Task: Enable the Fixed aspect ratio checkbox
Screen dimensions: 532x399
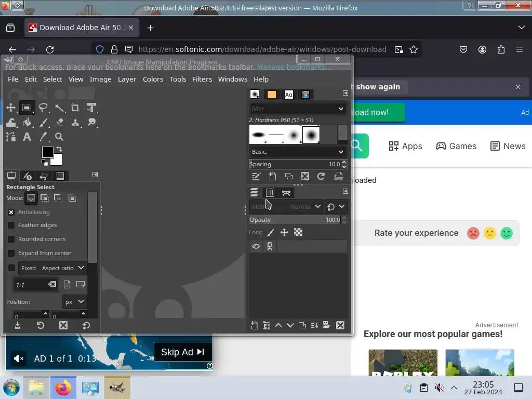Action: coord(11,268)
